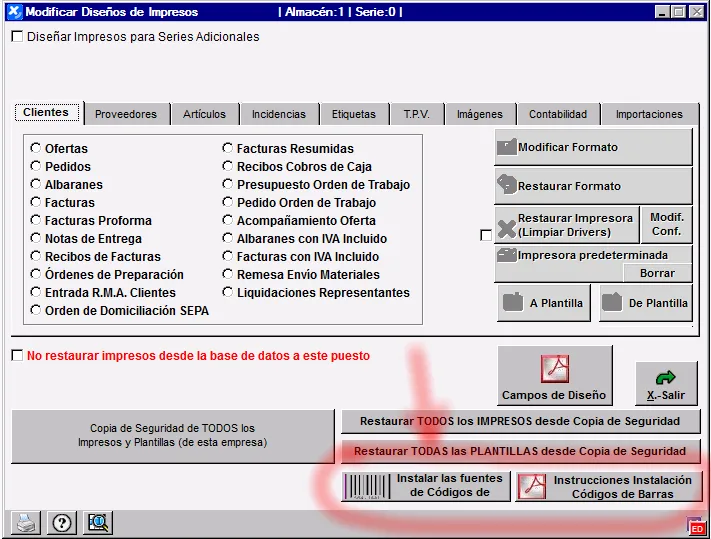Click the printer icon at bottom left

(25, 521)
